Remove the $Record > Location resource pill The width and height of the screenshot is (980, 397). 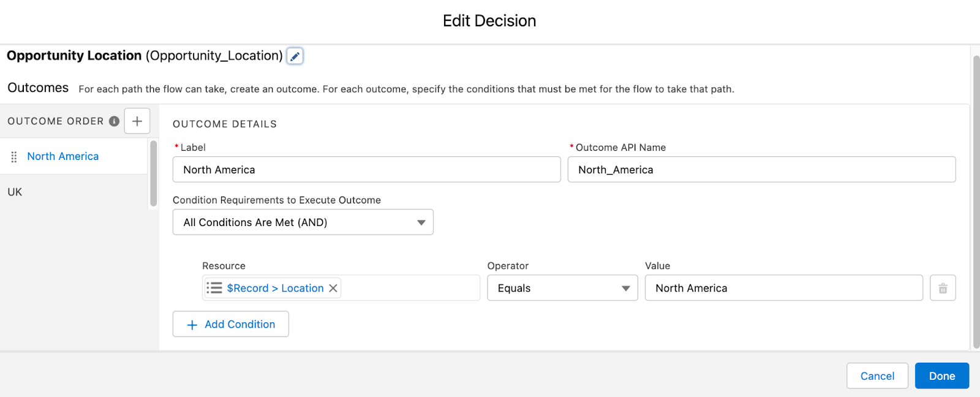click(x=333, y=288)
